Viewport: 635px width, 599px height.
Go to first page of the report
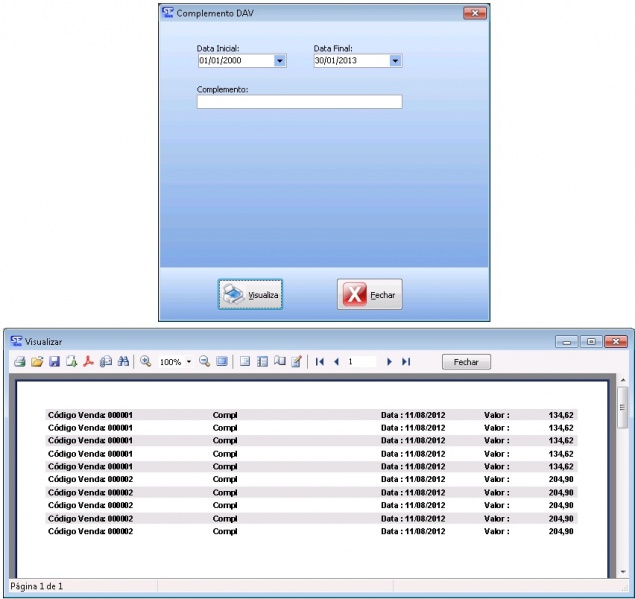coord(320,362)
